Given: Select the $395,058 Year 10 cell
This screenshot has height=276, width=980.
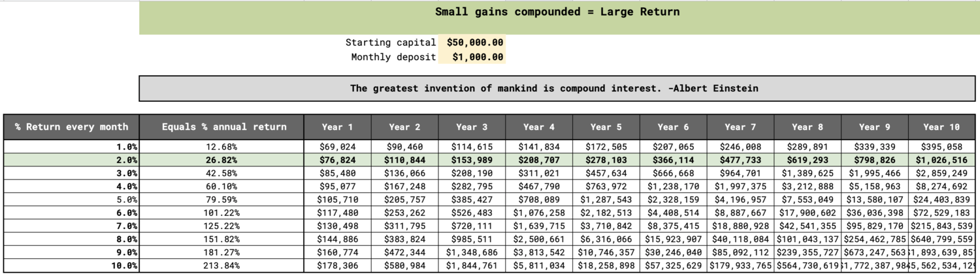Looking at the screenshot, I should coord(942,147).
